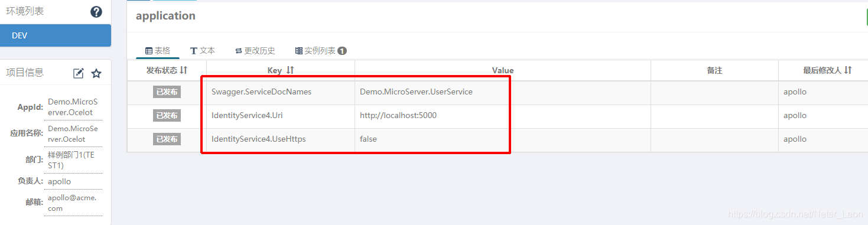Click modifier apollo in Swagger.ServiceDocNames row
The height and width of the screenshot is (225, 868).
click(x=795, y=92)
